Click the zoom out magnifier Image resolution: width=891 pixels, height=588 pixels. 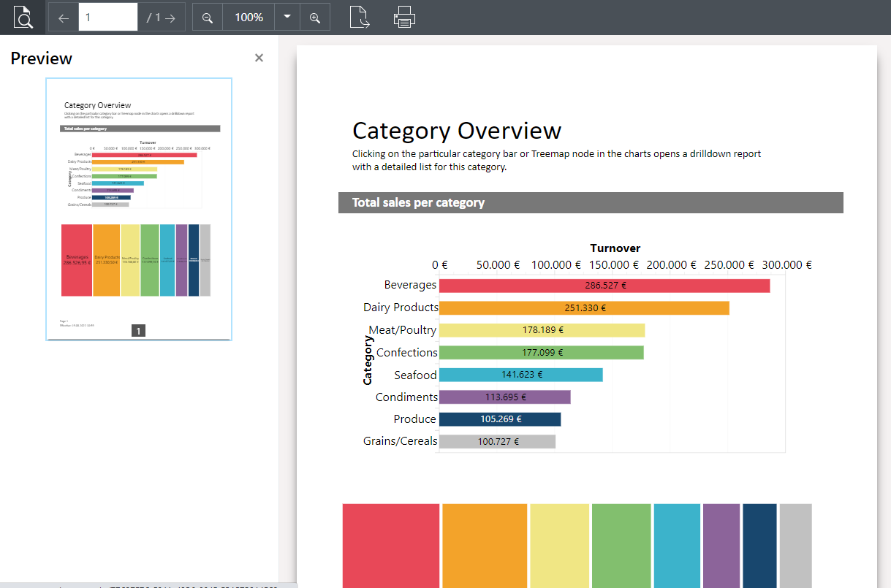point(208,18)
